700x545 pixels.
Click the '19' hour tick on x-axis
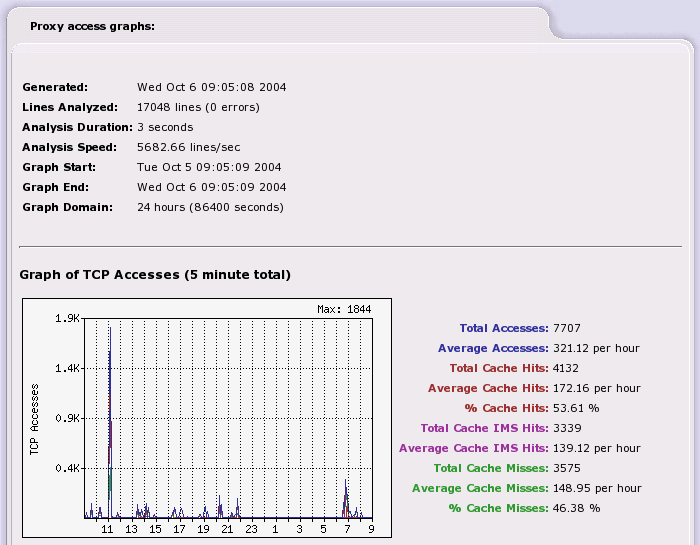click(x=204, y=529)
